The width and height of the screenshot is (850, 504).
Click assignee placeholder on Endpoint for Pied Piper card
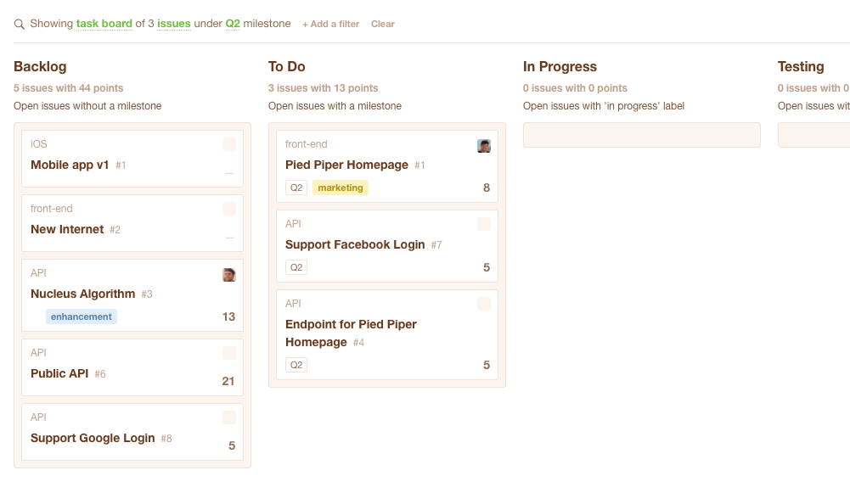click(484, 304)
